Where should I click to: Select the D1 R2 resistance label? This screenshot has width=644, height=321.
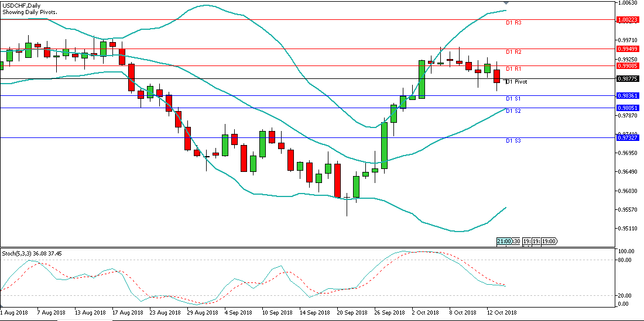[513, 52]
